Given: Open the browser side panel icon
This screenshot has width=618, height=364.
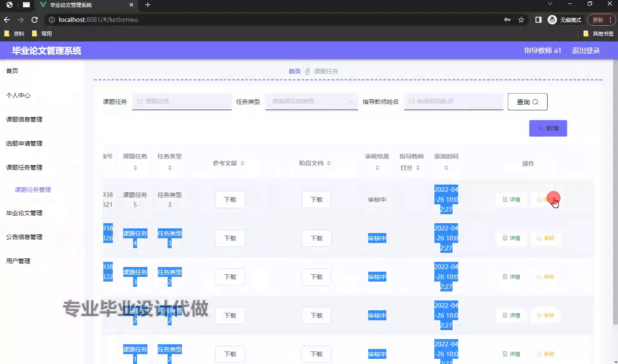Looking at the screenshot, I should (x=538, y=20).
